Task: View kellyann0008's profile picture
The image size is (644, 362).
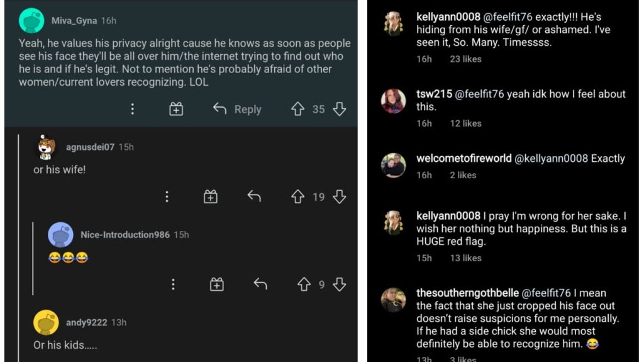Action: click(394, 24)
